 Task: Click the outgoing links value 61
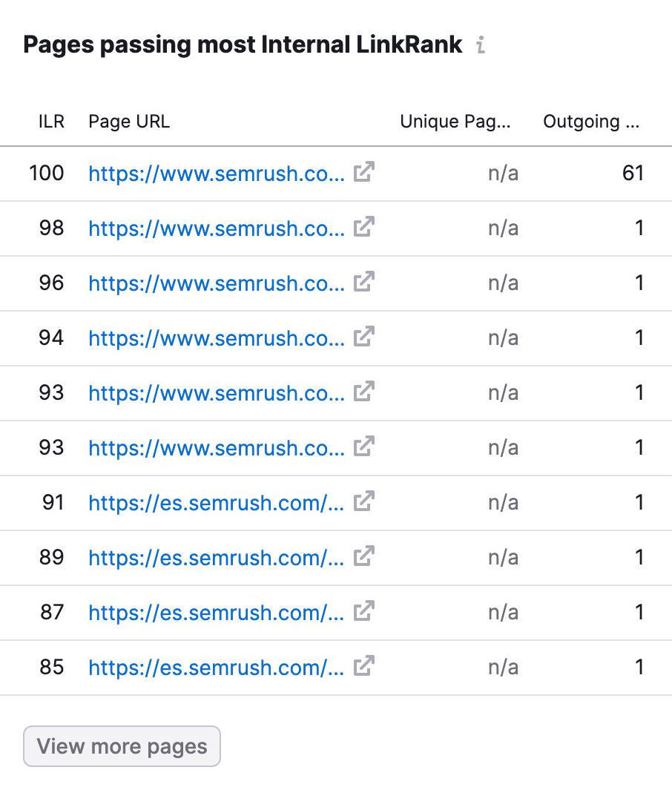point(633,173)
